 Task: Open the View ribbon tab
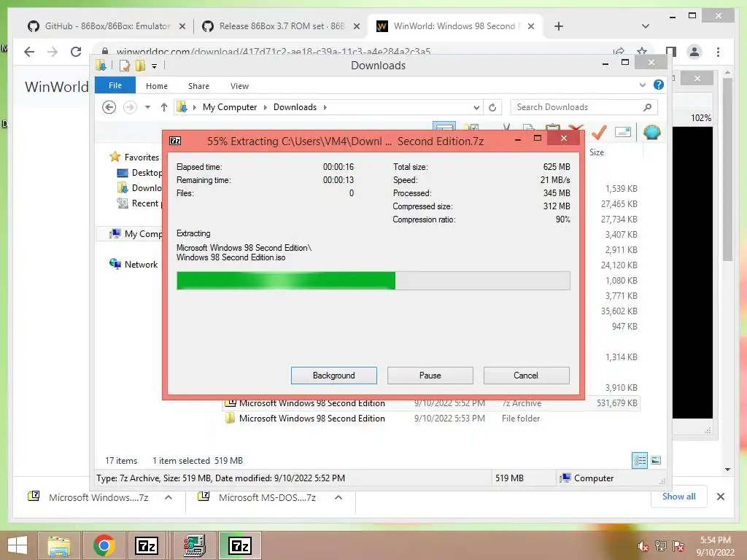[239, 86]
